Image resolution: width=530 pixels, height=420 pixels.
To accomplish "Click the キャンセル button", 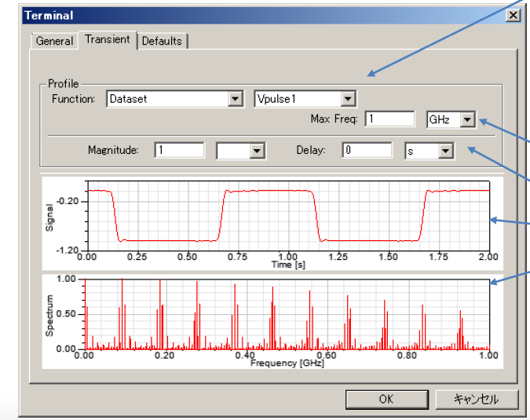I will 477,400.
